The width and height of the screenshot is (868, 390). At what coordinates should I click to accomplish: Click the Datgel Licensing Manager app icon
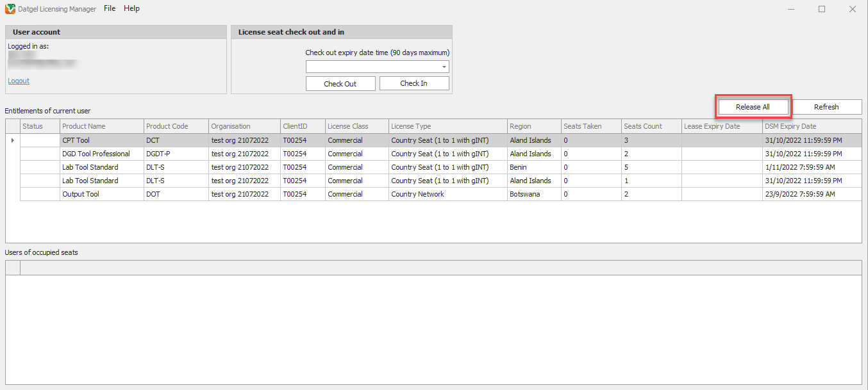[x=10, y=9]
